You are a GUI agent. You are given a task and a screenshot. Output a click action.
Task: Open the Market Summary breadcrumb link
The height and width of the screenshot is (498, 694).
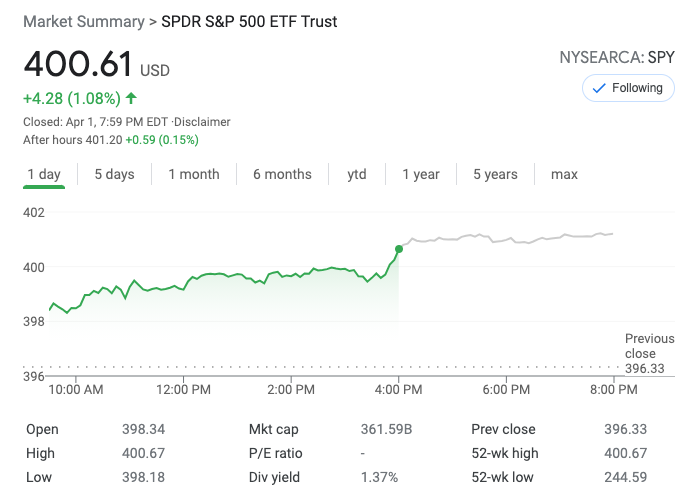pyautogui.click(x=83, y=21)
